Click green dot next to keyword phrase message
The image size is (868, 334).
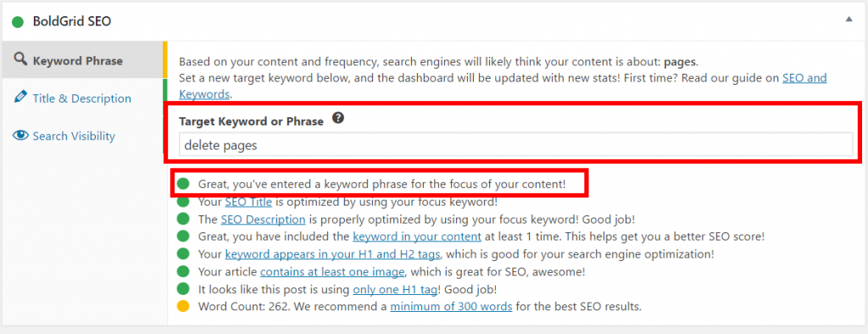[183, 184]
